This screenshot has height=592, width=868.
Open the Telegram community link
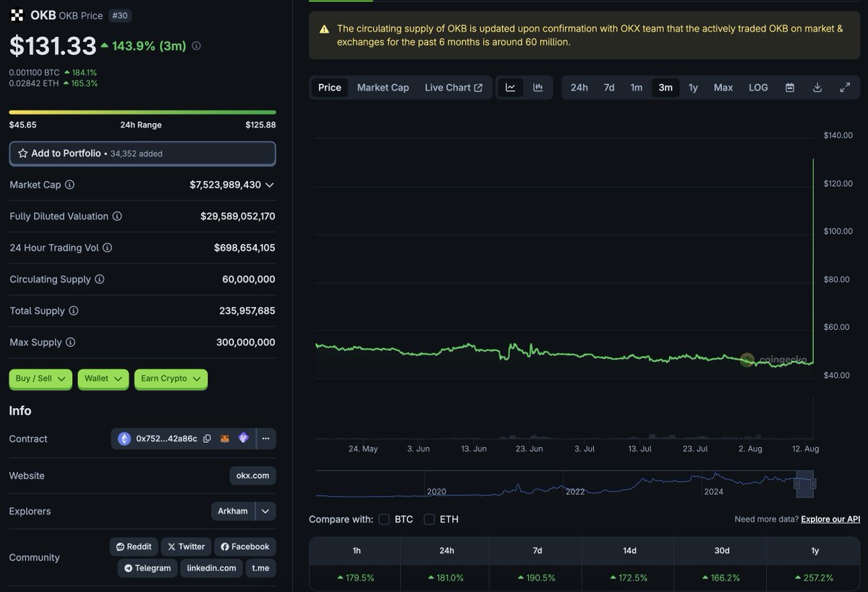[x=147, y=568]
